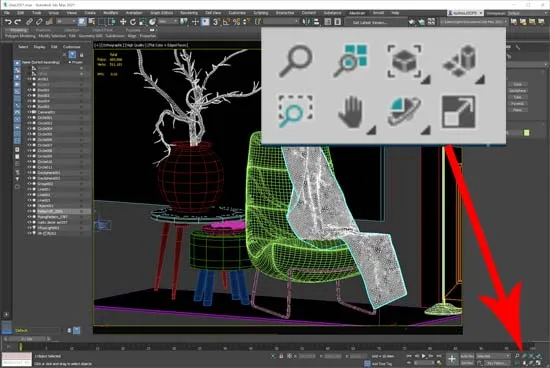This screenshot has height=368, width=550.
Task: Open the High Quality shading label menu
Action: (x=135, y=45)
